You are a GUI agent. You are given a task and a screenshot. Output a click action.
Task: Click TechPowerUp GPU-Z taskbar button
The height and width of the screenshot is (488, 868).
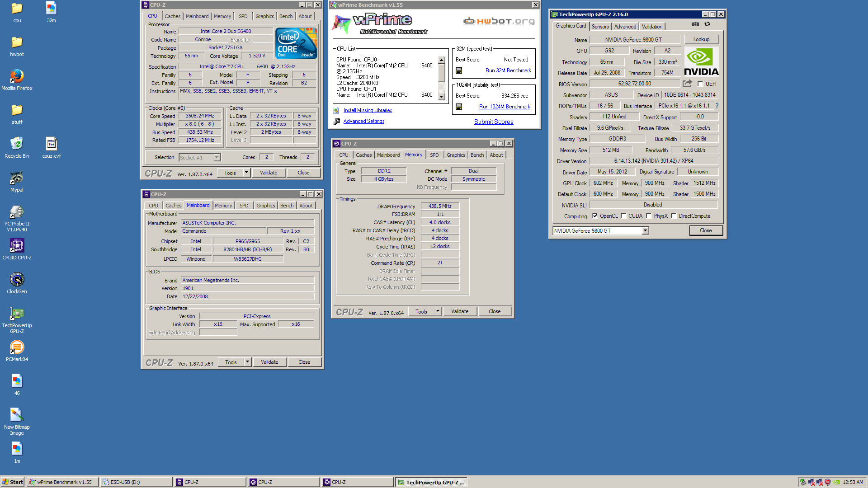click(x=431, y=482)
